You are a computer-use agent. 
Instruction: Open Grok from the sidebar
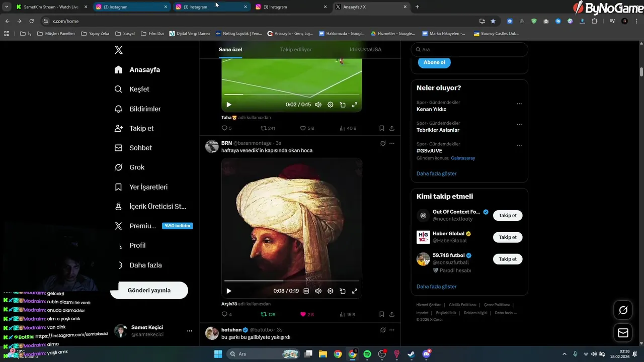point(130,167)
